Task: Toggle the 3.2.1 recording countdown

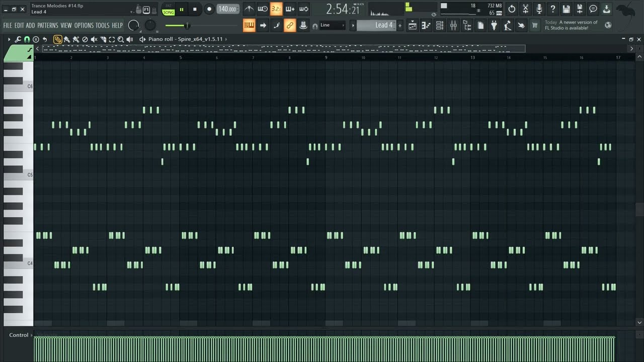Action: coord(276,9)
